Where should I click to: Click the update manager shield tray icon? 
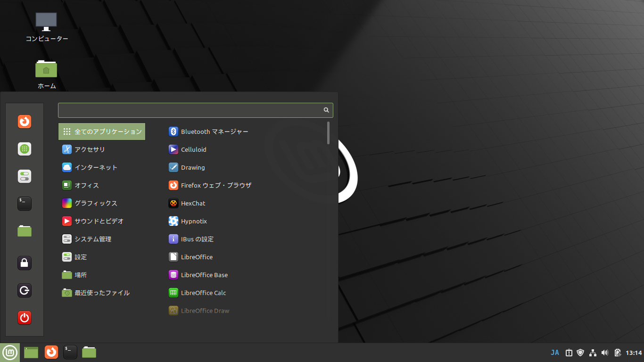pyautogui.click(x=580, y=353)
